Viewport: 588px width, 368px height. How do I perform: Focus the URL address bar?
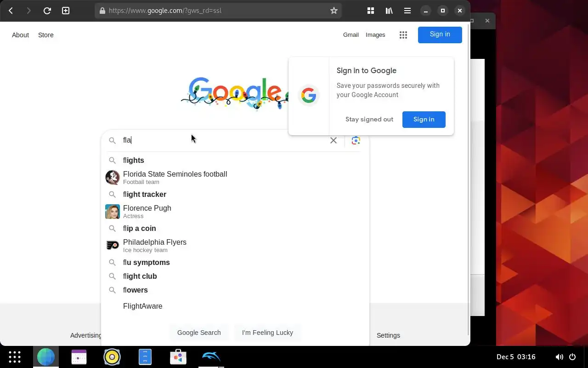pos(219,11)
